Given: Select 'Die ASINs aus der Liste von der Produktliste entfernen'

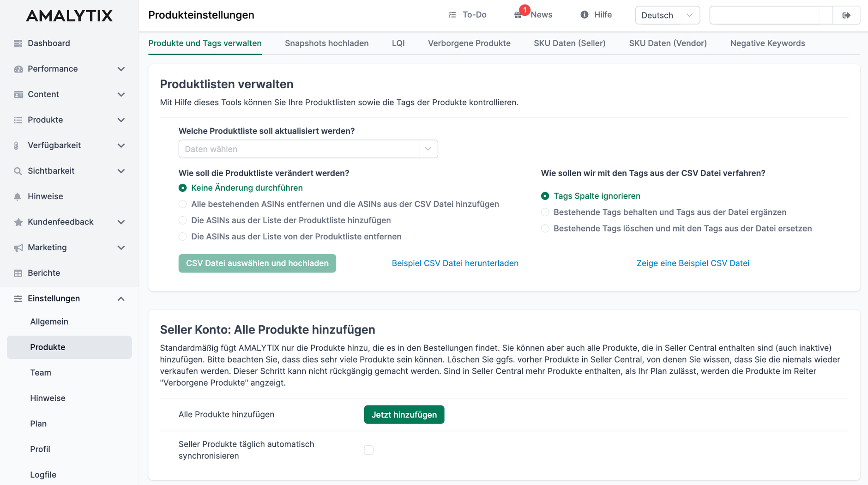Looking at the screenshot, I should point(183,236).
